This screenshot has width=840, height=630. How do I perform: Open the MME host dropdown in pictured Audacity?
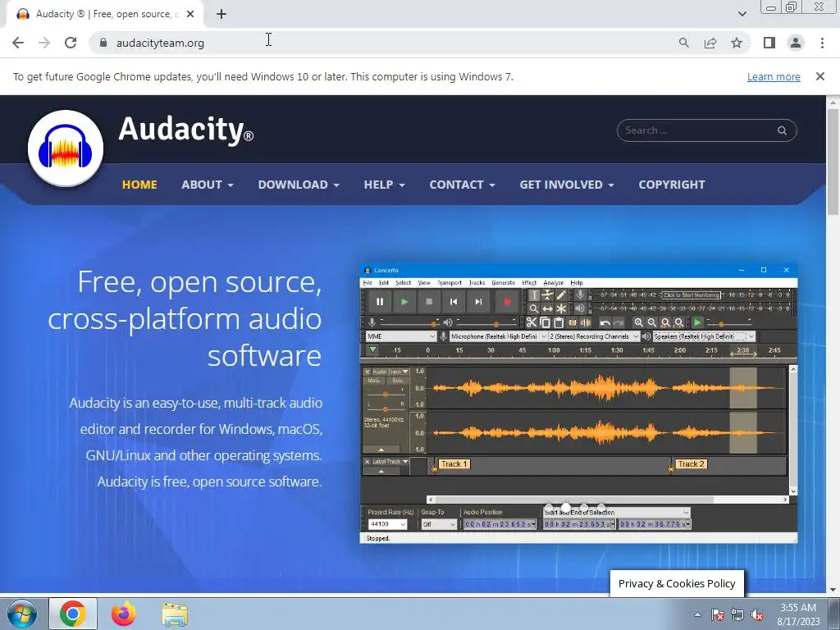pos(401,336)
